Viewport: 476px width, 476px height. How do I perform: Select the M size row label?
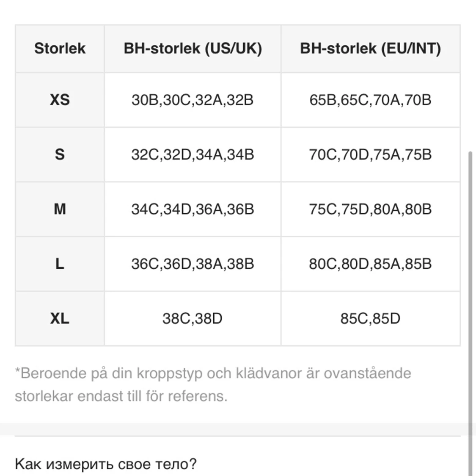tap(60, 209)
